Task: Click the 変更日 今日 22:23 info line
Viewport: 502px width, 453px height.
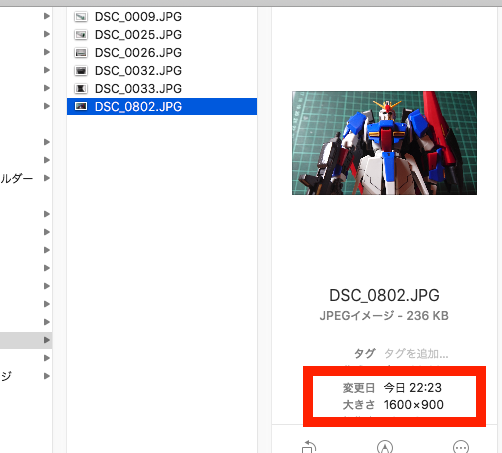Action: pyautogui.click(x=392, y=388)
